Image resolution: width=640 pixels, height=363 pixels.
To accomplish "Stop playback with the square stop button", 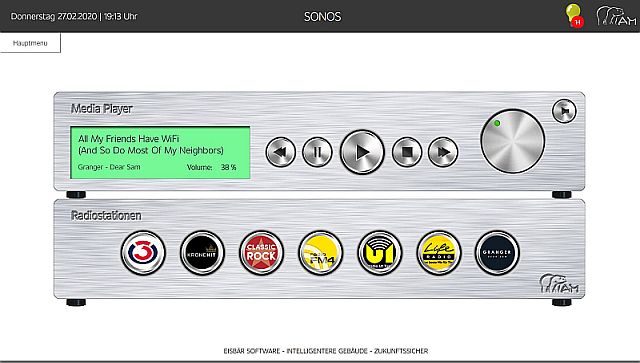I will tap(407, 152).
